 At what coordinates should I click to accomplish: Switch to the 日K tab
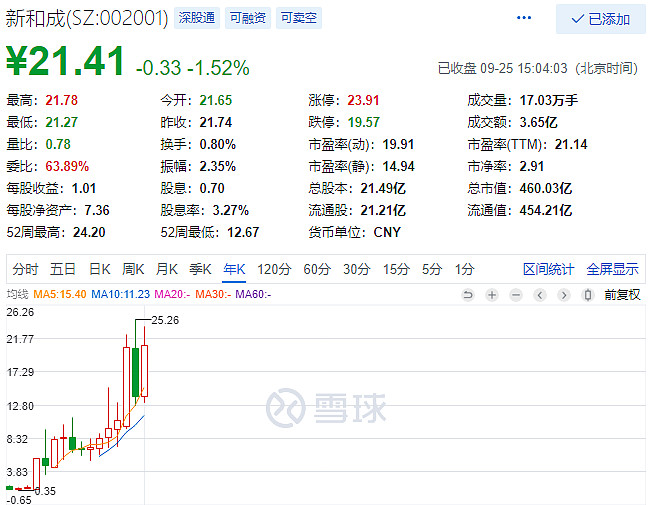(x=100, y=269)
